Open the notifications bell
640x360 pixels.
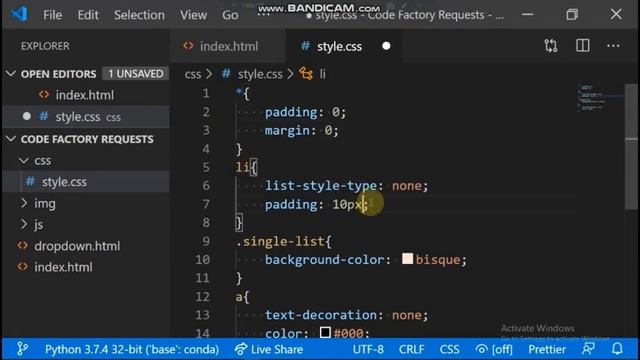pyautogui.click(x=617, y=349)
